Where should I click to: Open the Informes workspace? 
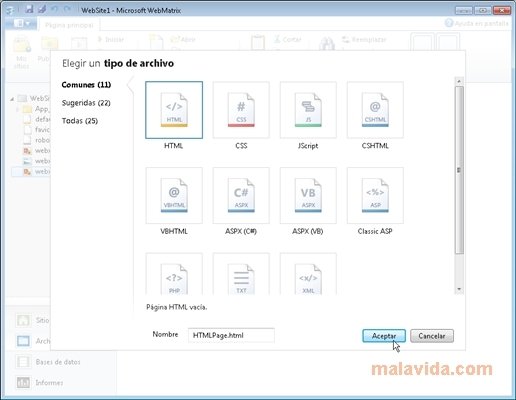pyautogui.click(x=40, y=383)
